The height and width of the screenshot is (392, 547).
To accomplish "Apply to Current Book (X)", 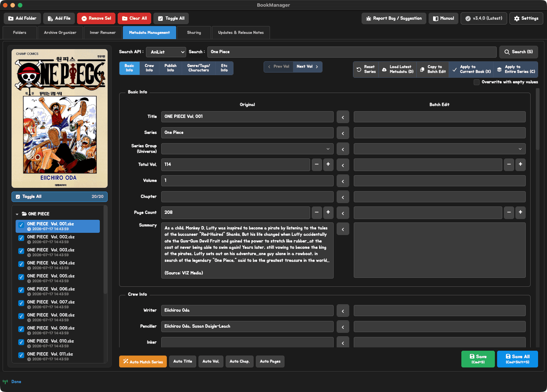I will pos(471,69).
